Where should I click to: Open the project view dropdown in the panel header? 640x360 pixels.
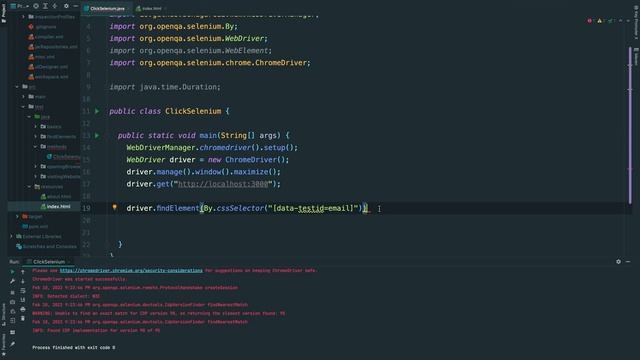pos(20,6)
